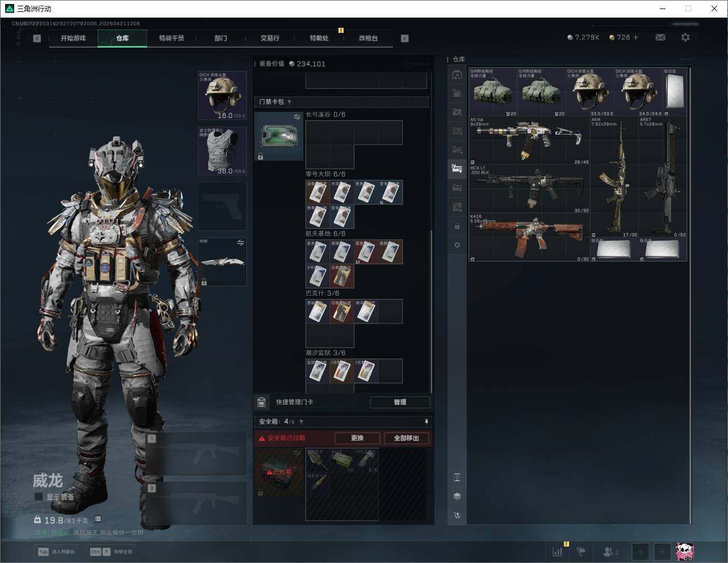This screenshot has width=728, height=563.
Task: Click the flag icon in bottom bar
Action: click(581, 551)
